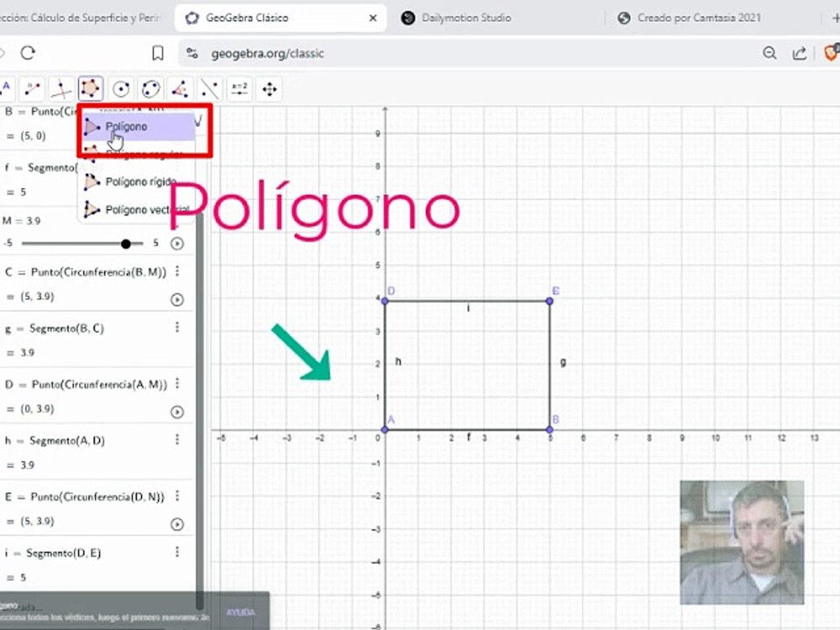Click segment label 'g' on the graph
This screenshot has width=840, height=630.
tap(563, 362)
